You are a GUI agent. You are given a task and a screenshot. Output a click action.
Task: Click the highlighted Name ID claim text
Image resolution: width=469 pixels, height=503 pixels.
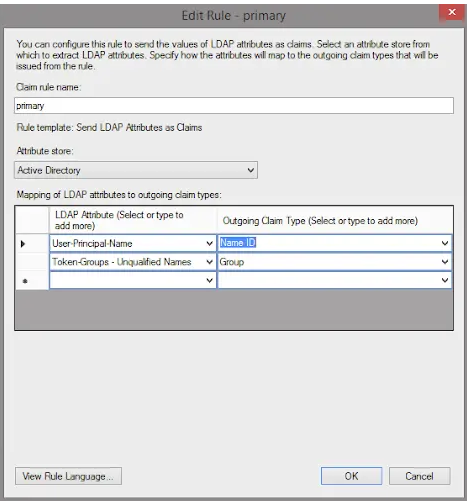238,243
